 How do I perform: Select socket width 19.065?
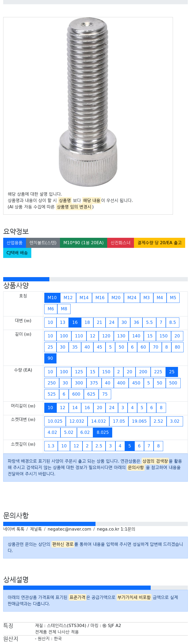pos(139,421)
